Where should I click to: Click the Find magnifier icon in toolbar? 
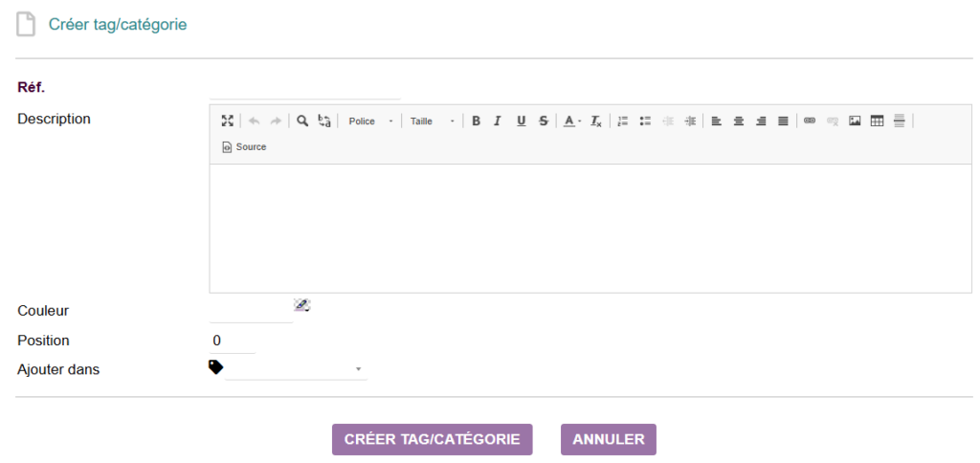(302, 121)
